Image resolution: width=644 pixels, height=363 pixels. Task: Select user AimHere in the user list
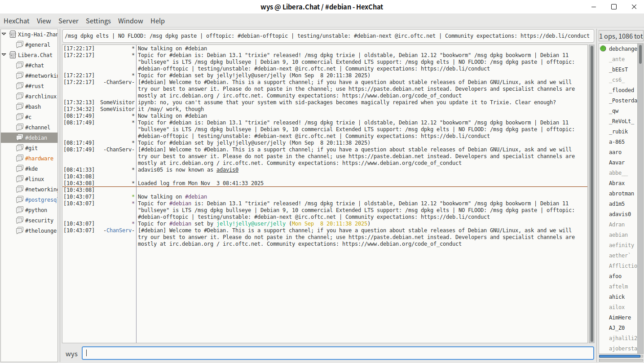click(x=620, y=317)
